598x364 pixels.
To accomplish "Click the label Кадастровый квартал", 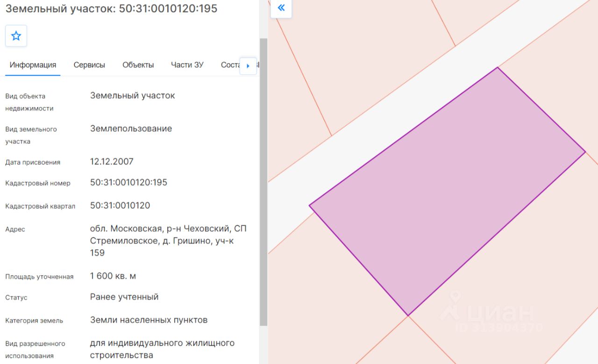I will click(x=40, y=206).
